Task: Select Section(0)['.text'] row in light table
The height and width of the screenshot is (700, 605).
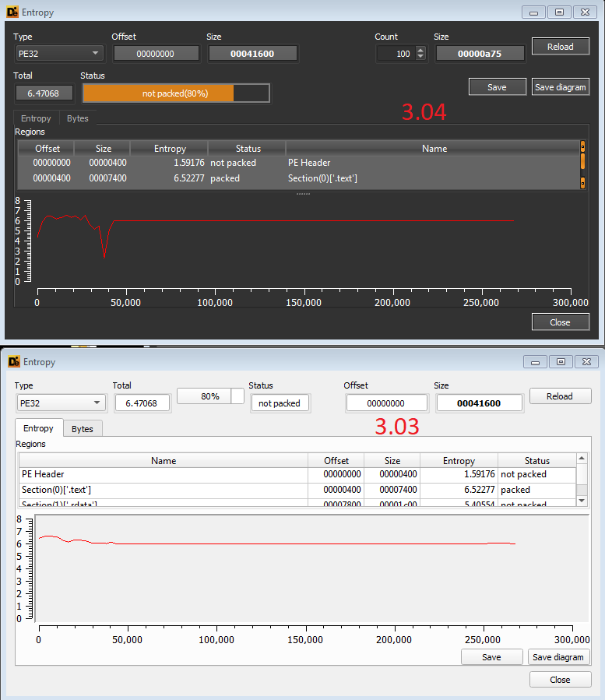Action: 297,490
